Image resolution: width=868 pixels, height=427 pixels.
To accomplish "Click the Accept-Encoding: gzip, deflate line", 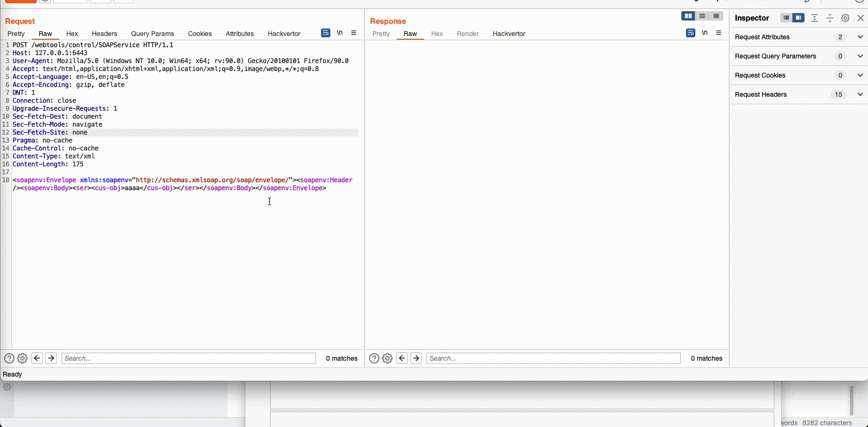I will (69, 85).
